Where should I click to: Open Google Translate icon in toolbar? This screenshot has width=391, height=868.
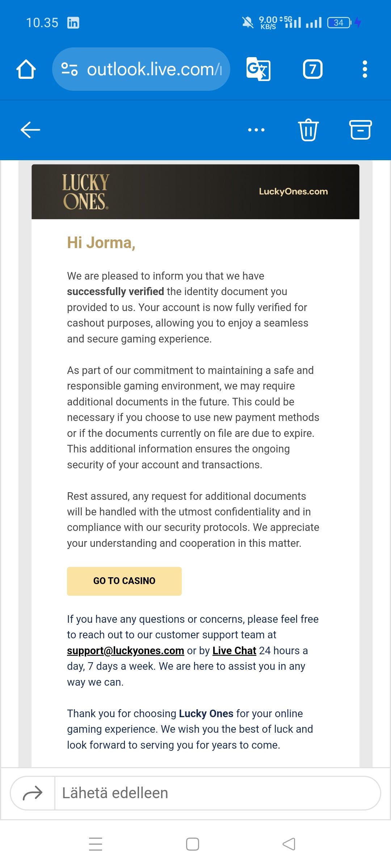click(258, 69)
